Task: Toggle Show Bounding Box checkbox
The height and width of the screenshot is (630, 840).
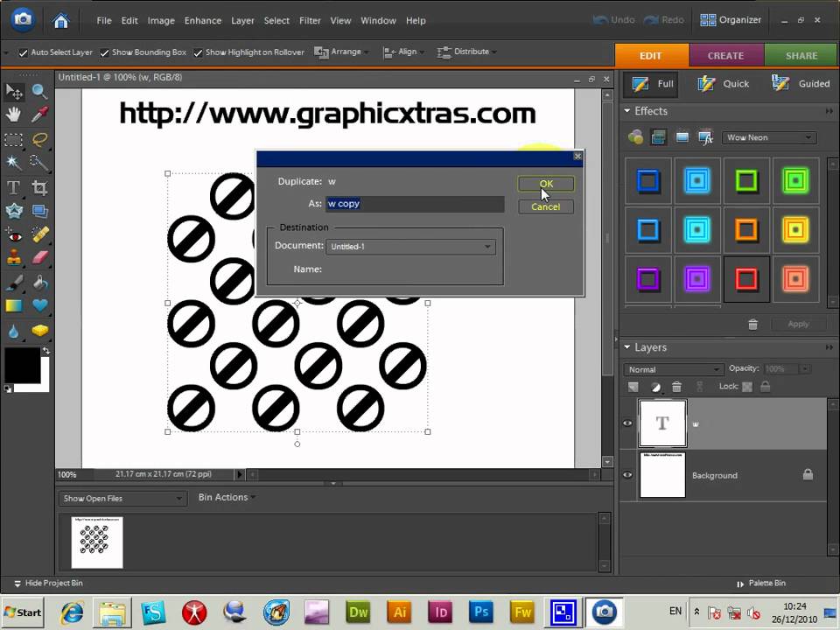Action: [104, 52]
